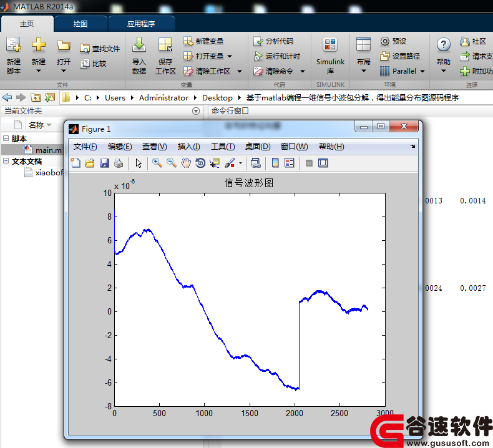This screenshot has width=493, height=448.
Task: Go up one folder level
Action: point(36,98)
